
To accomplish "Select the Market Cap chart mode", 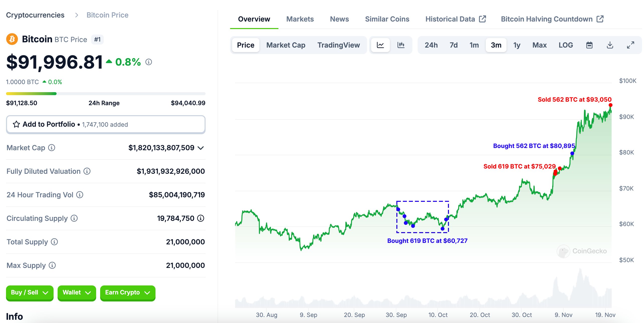I will point(286,45).
